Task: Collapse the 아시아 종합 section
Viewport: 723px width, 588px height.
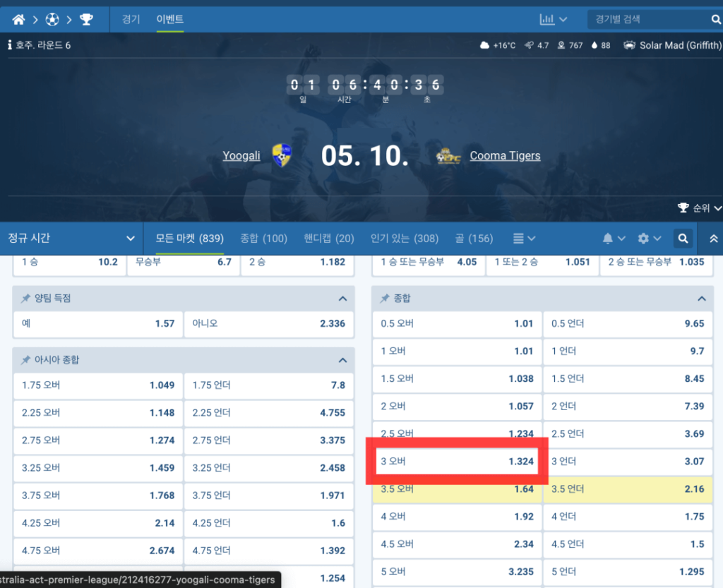Action: pyautogui.click(x=342, y=360)
